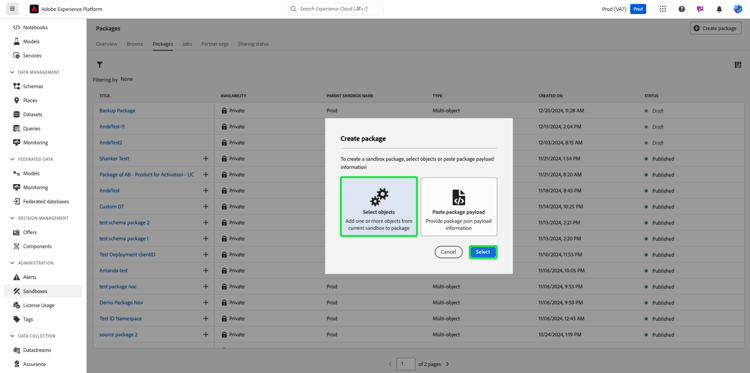Choose the Paste package payload card

[459, 207]
